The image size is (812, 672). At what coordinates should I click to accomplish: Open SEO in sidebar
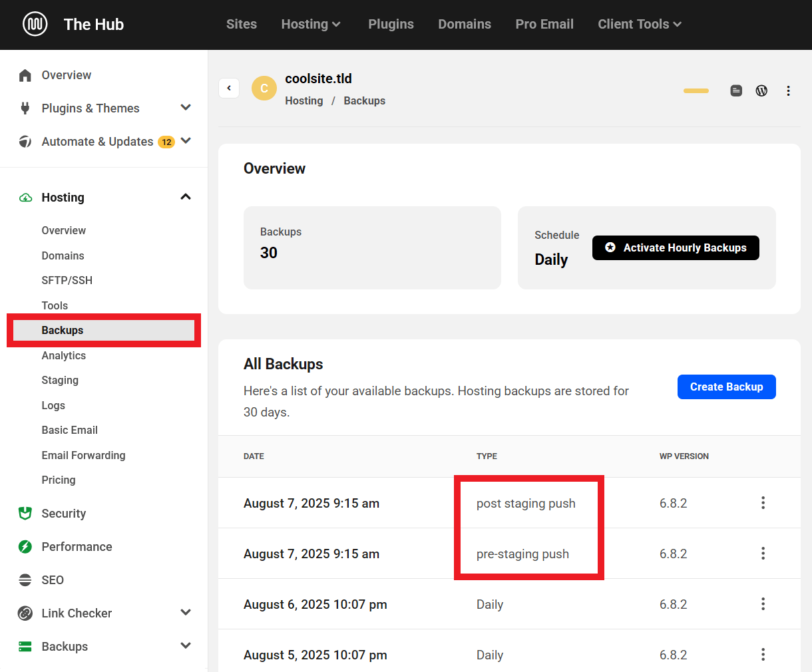point(53,580)
